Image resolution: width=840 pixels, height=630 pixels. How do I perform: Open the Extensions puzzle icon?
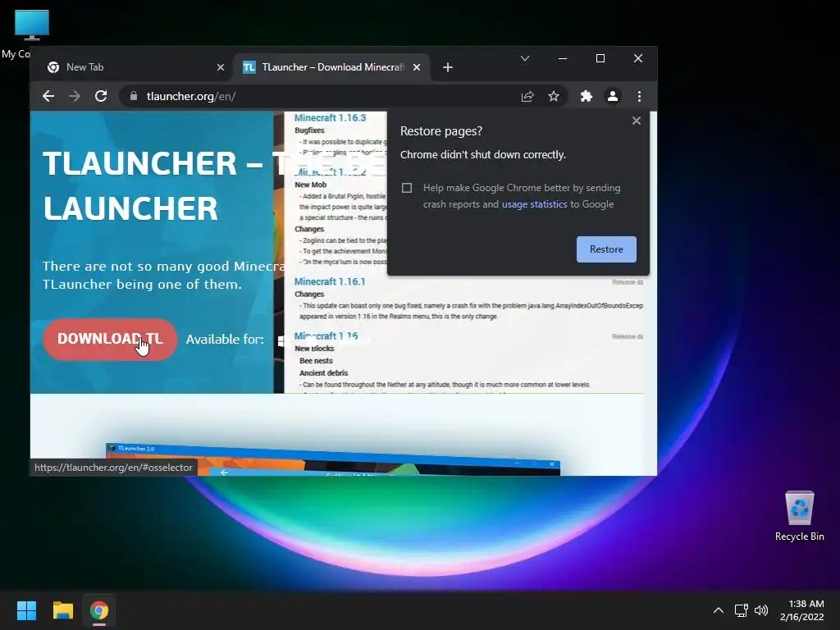(x=586, y=97)
